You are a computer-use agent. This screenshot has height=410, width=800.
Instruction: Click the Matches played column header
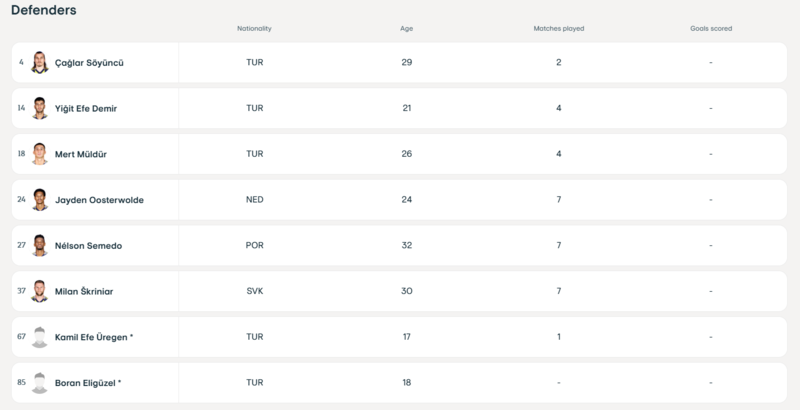click(559, 28)
